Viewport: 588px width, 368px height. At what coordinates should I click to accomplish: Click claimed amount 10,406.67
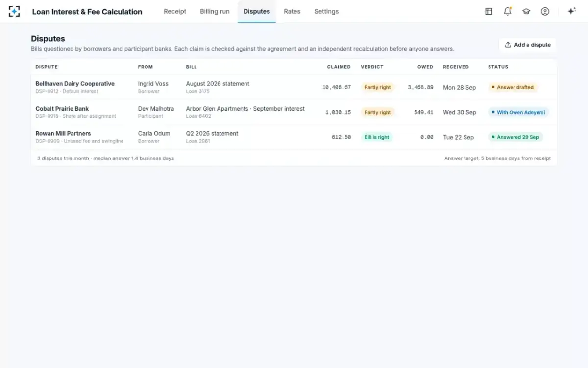click(x=337, y=87)
